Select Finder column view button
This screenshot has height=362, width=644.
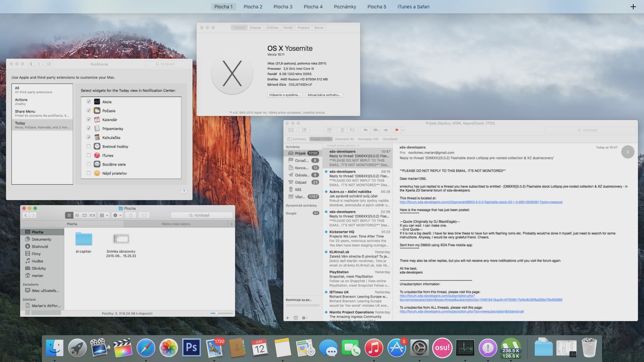pos(85,215)
